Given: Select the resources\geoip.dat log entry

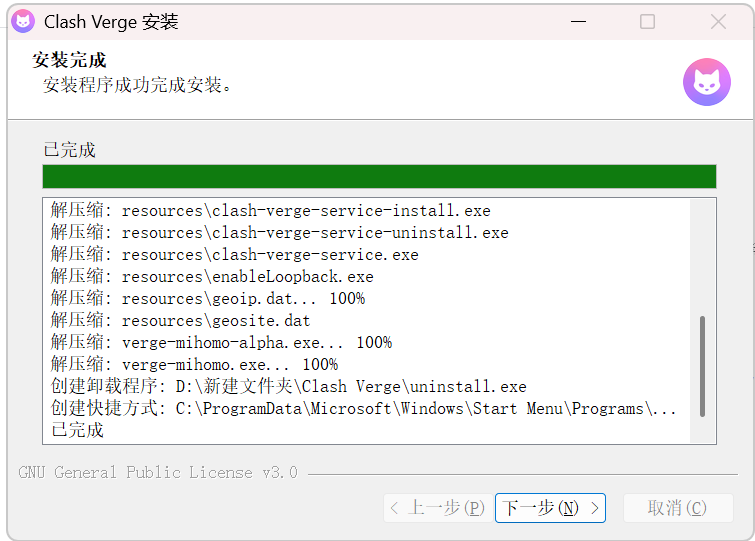Looking at the screenshot, I should coord(208,298).
